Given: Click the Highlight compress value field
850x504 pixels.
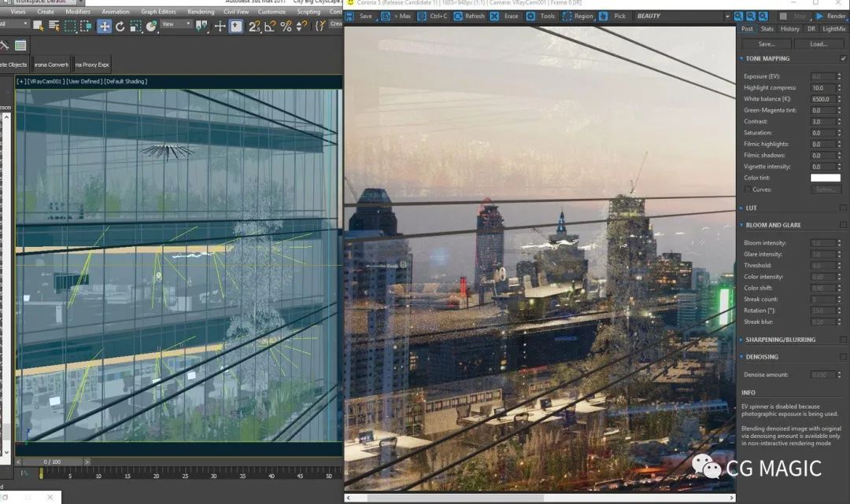Looking at the screenshot, I should point(823,88).
